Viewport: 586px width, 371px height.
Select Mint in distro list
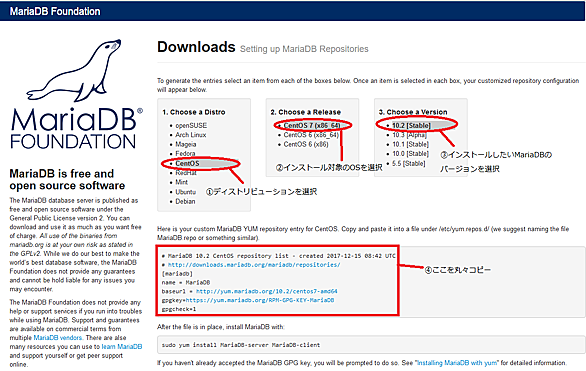pyautogui.click(x=182, y=182)
